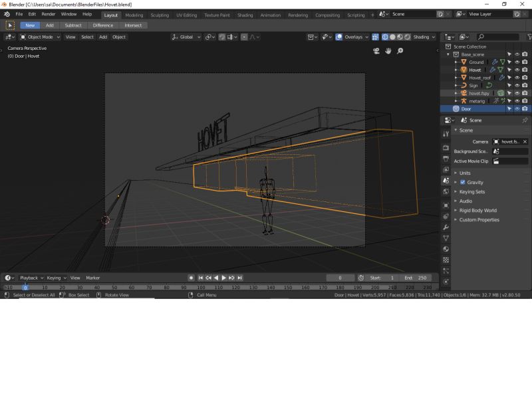Enable proportional editing in the header

pyautogui.click(x=244, y=37)
